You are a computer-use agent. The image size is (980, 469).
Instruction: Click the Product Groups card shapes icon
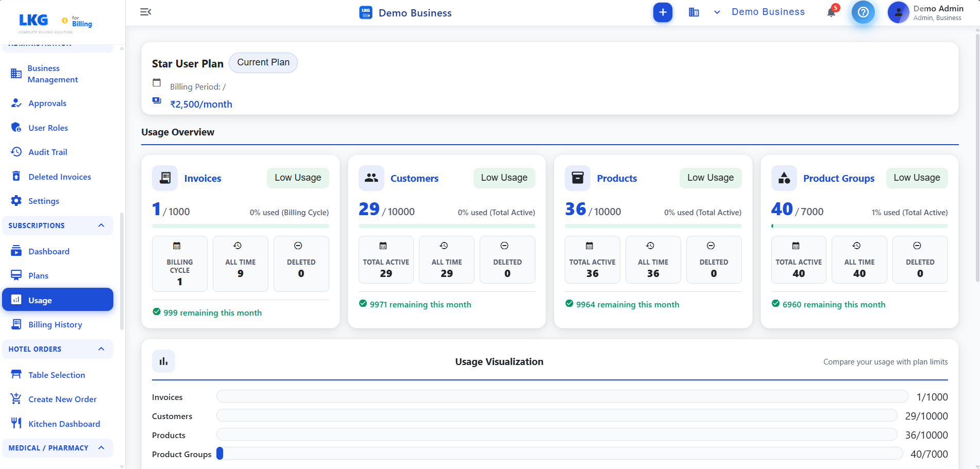point(784,178)
